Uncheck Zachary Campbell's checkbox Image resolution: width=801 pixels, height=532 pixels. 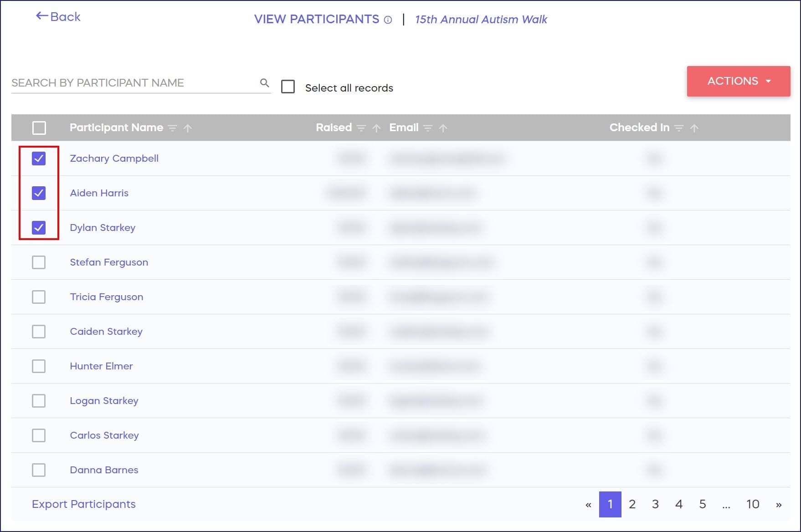tap(39, 159)
